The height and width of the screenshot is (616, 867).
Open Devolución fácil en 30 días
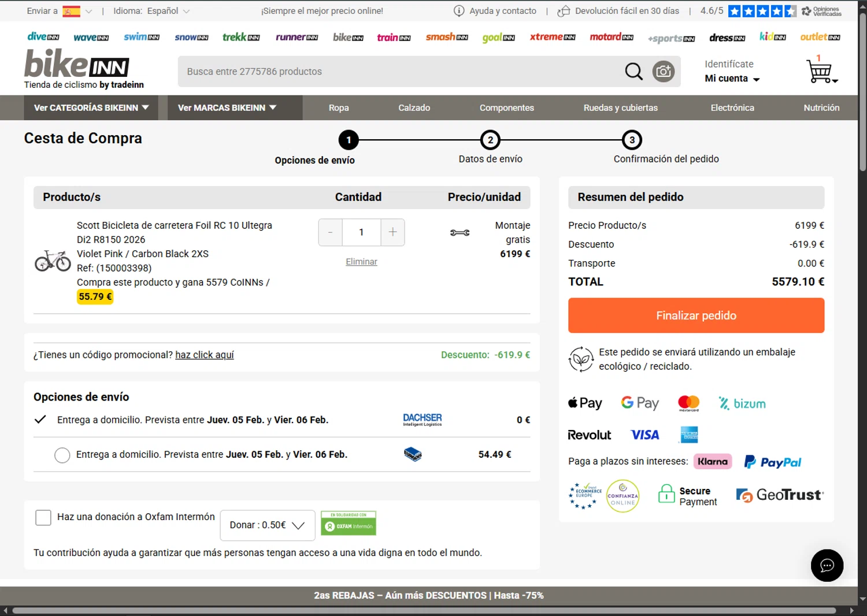[618, 11]
